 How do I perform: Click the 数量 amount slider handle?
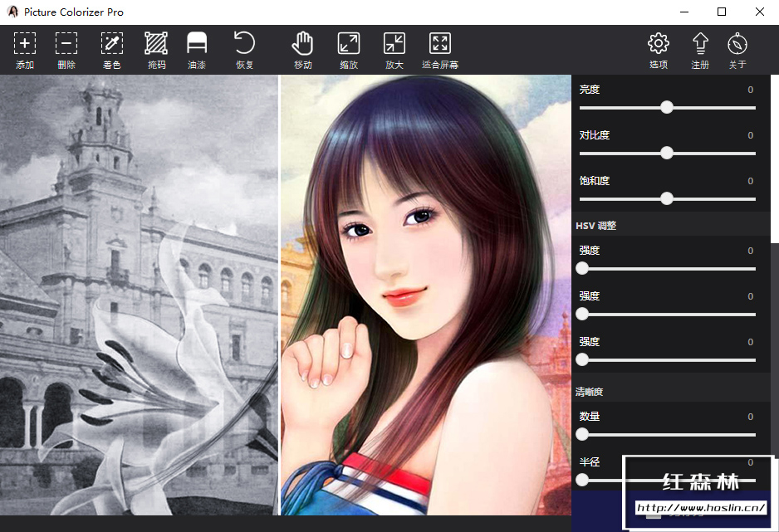coord(582,435)
